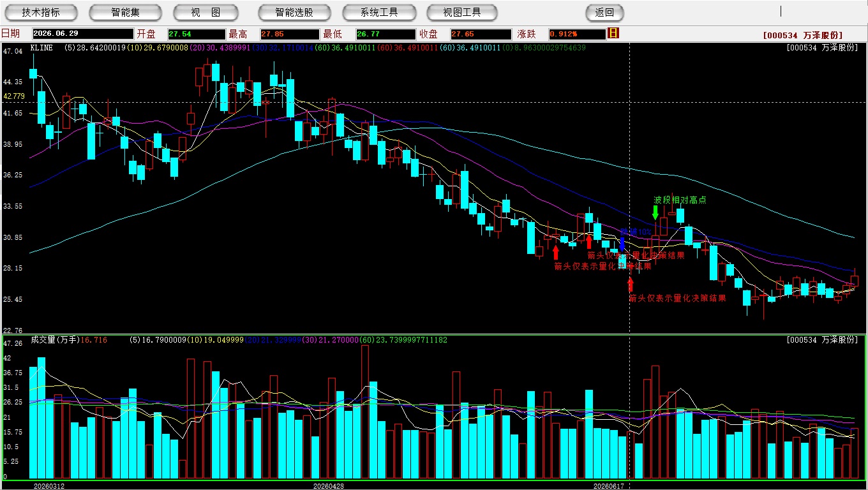Click the (5)28.64200019 moving average value
The height and width of the screenshot is (490, 868).
tap(95, 47)
